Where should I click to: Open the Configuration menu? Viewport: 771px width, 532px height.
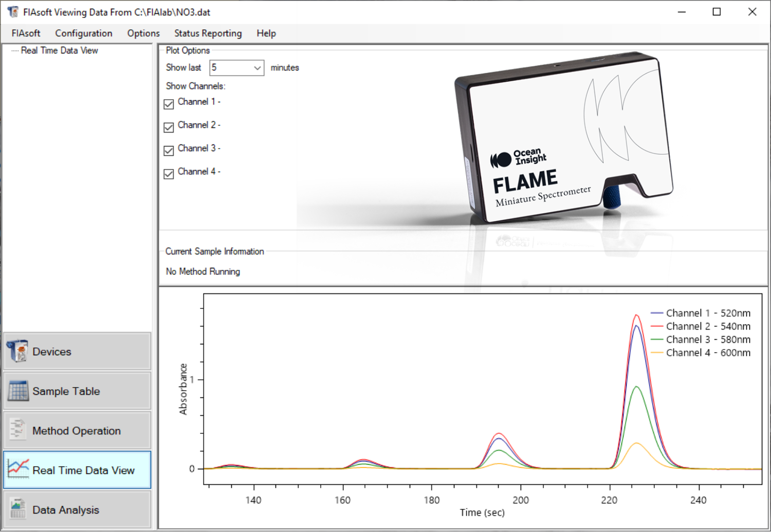(83, 33)
